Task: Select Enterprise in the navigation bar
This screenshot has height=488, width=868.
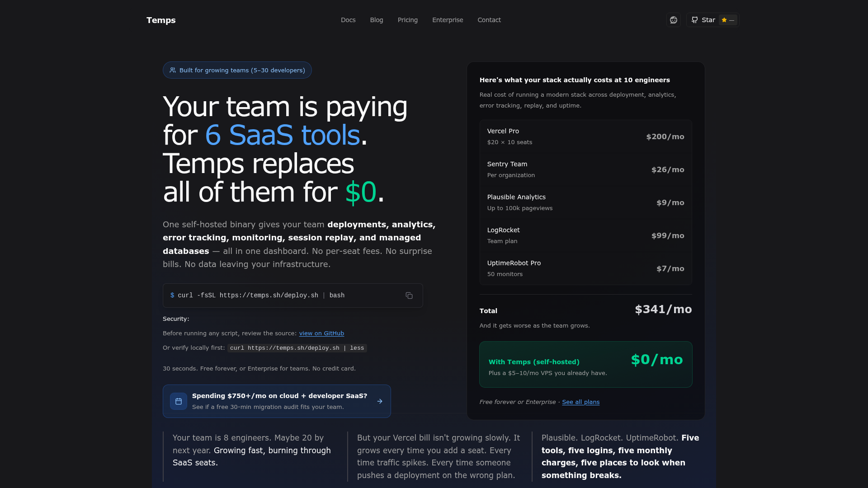Action: click(448, 20)
